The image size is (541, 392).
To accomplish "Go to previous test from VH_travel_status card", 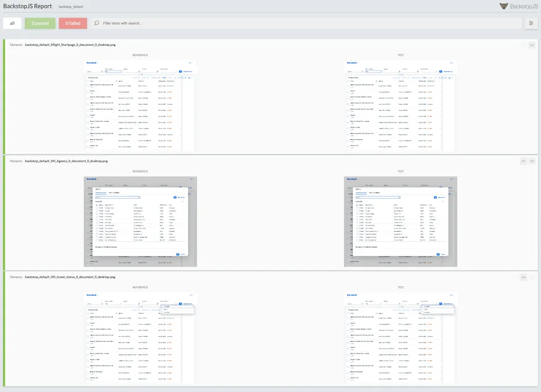I will point(523,277).
